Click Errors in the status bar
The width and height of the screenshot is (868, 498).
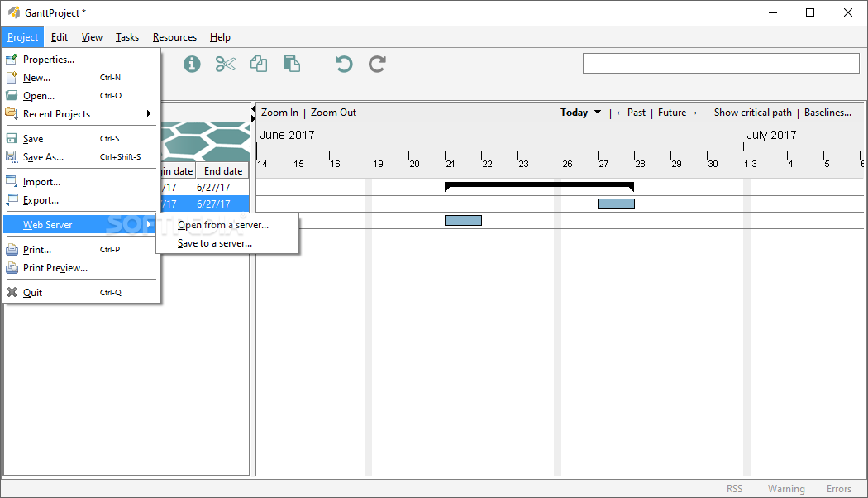click(x=839, y=489)
